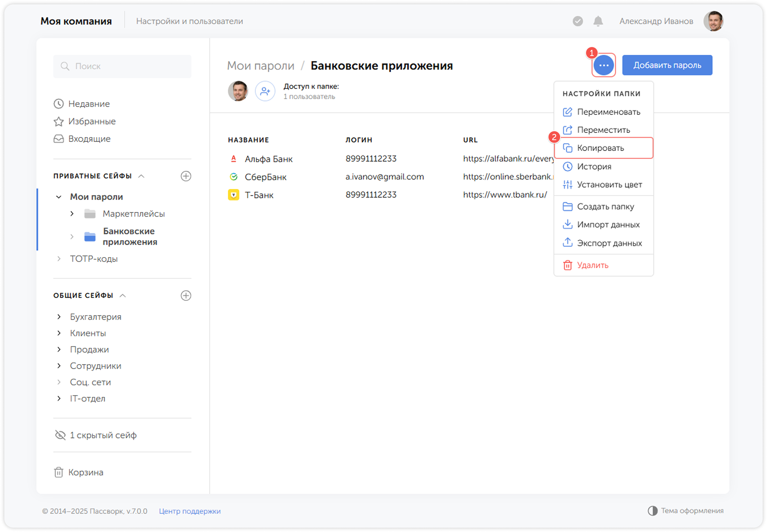This screenshot has width=767, height=532.
Task: Choose Переместить in folder menu
Action: (603, 130)
